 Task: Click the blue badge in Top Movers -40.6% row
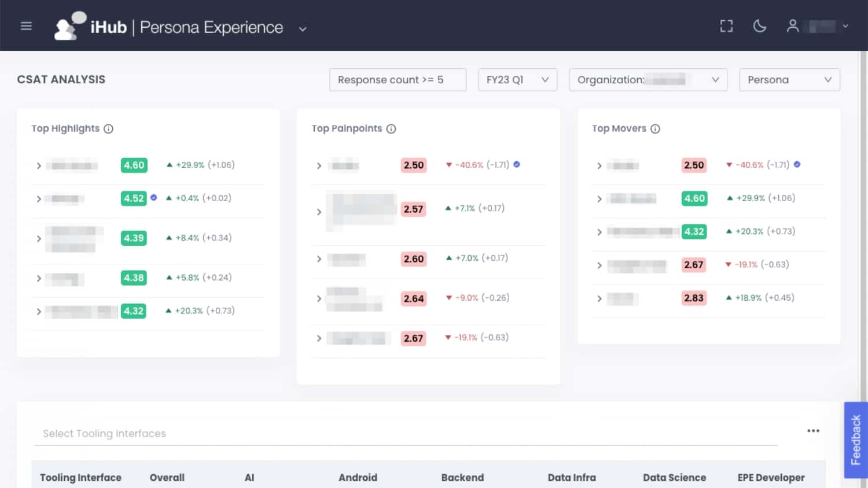pos(797,164)
